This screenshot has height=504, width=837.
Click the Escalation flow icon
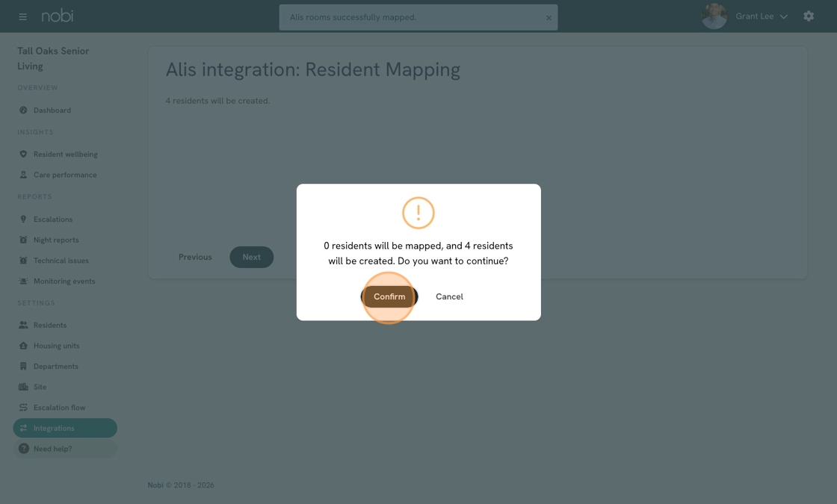click(23, 408)
